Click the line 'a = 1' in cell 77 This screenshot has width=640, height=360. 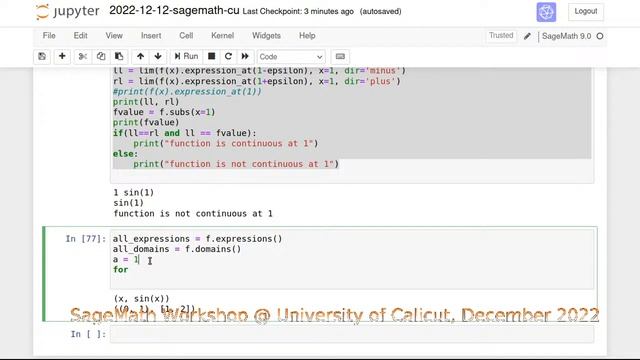(x=126, y=259)
